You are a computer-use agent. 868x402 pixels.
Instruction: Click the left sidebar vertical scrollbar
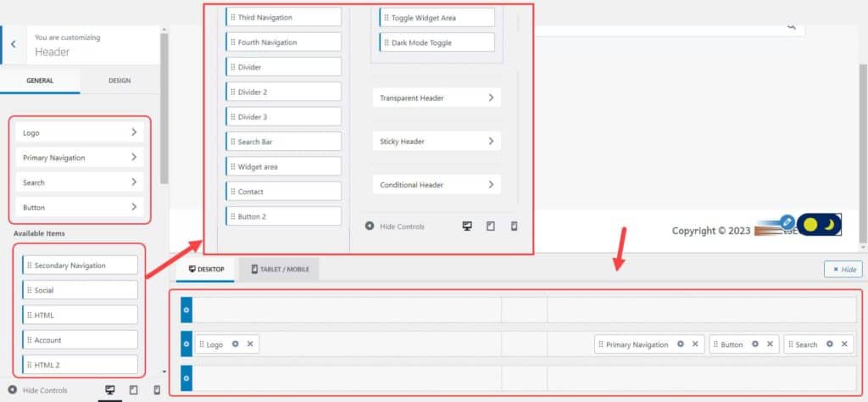pyautogui.click(x=164, y=109)
